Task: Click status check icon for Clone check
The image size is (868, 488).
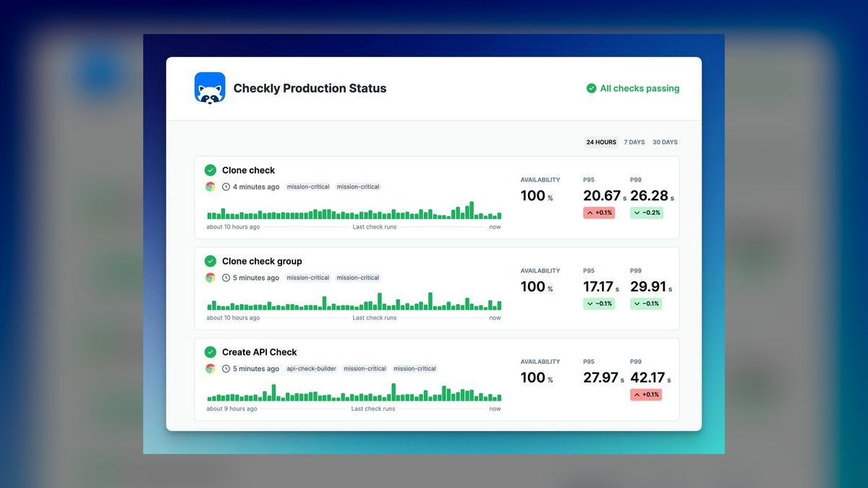Action: [x=210, y=171]
